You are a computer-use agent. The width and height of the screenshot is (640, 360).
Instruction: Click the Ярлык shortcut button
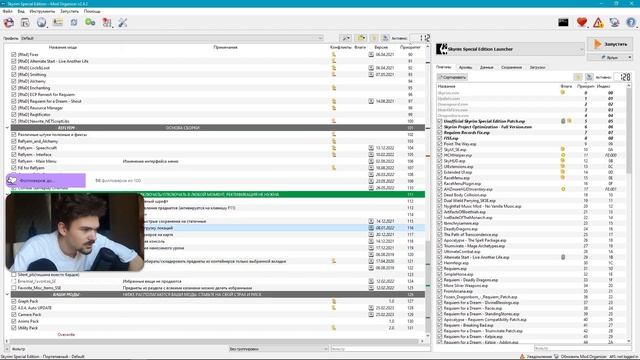point(610,58)
